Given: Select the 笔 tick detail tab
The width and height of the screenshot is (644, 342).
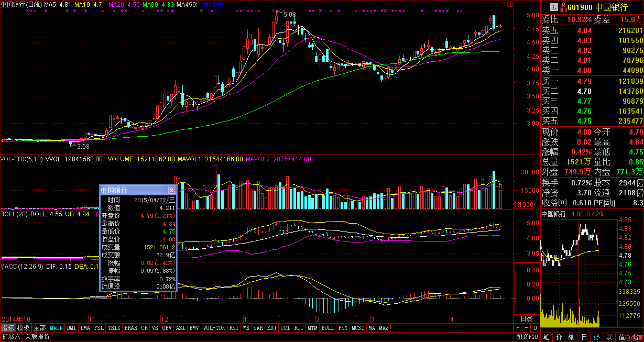Looking at the screenshot, I should click(x=547, y=337).
